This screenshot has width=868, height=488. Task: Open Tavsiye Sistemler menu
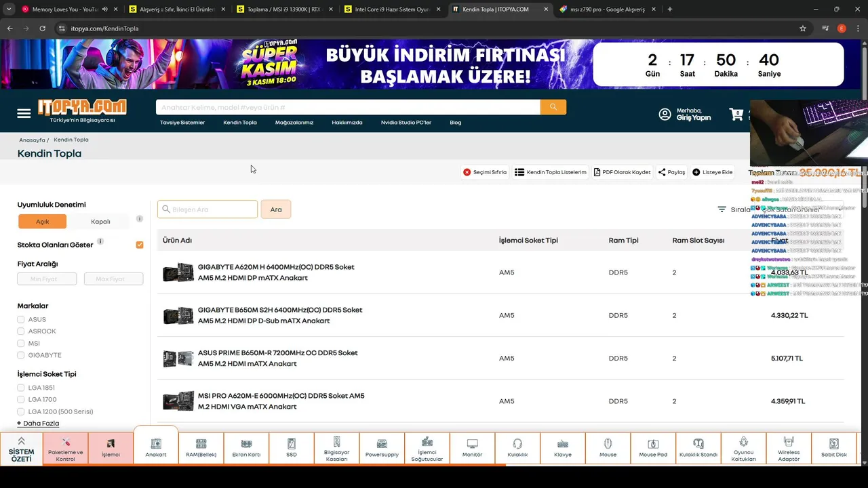click(182, 123)
